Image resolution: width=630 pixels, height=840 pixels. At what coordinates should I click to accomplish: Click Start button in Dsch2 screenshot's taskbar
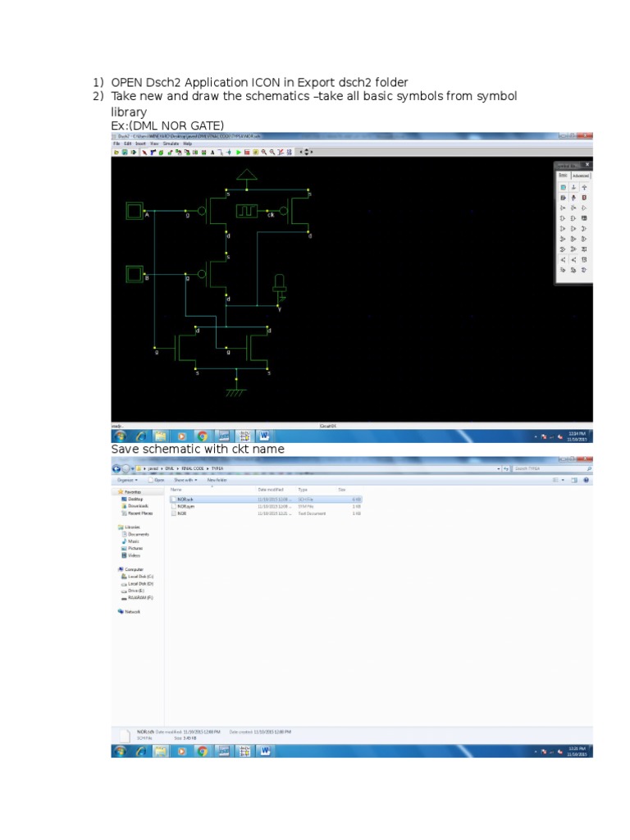tap(120, 436)
